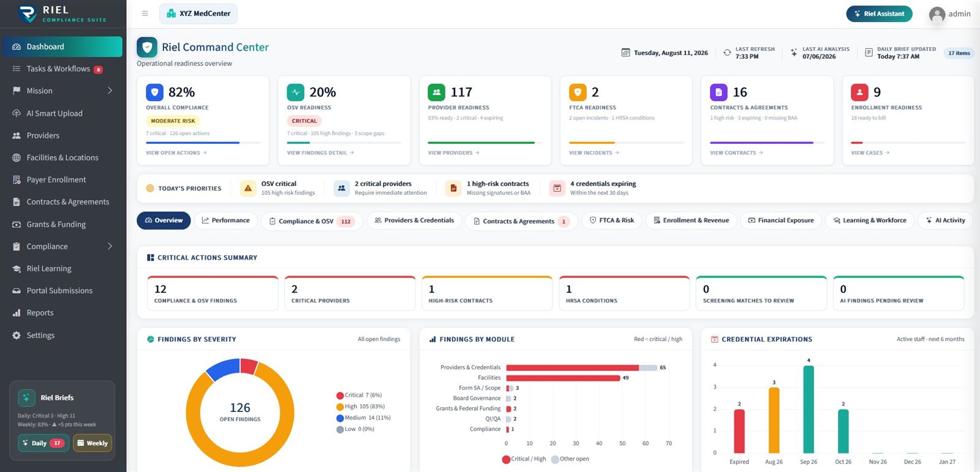This screenshot has height=472, width=980.
Task: Open 4 credentials expiring priority
Action: 593,188
